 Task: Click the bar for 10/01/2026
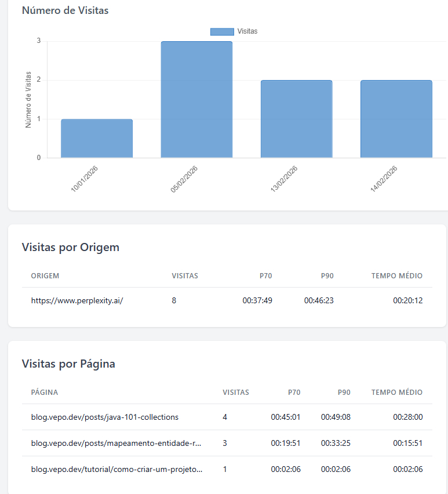97,139
